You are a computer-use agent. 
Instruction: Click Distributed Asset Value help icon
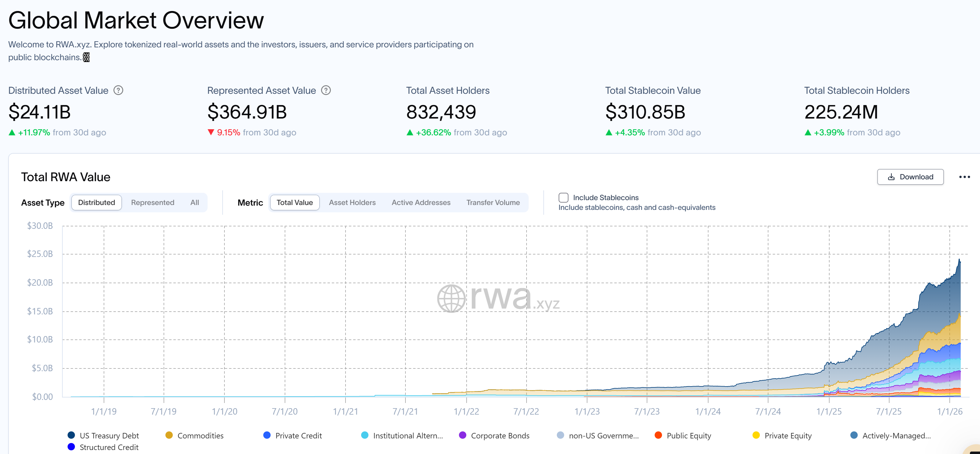118,90
